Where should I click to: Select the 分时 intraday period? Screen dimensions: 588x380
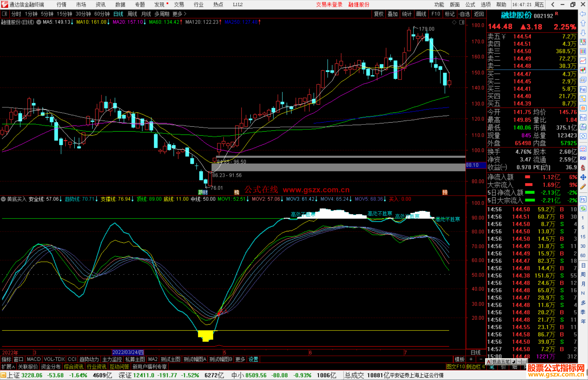coord(16,14)
